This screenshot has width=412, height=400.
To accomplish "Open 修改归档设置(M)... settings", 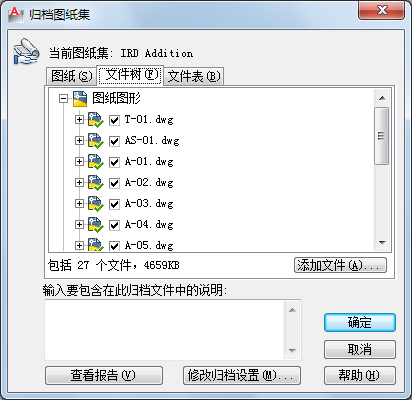I will coord(242,375).
